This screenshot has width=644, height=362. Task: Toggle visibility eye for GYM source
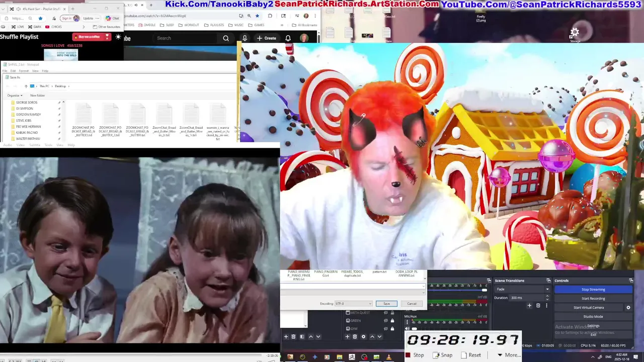pyautogui.click(x=385, y=328)
